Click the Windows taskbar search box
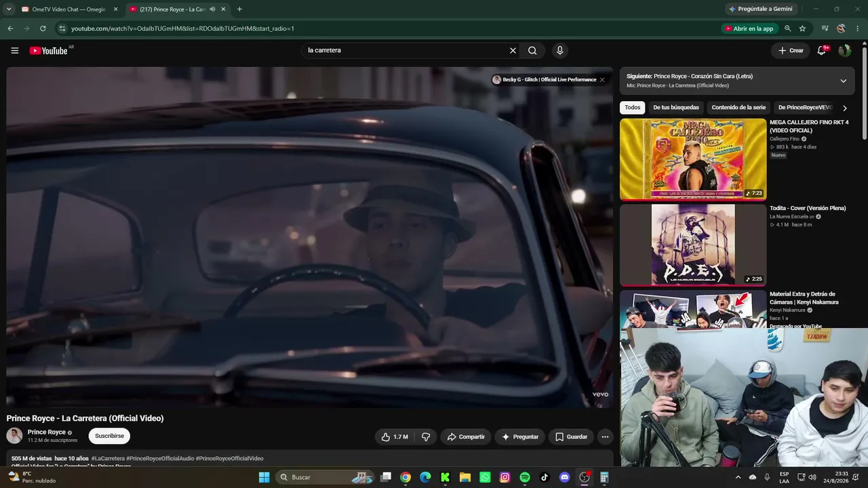This screenshot has width=868, height=488. tap(325, 477)
